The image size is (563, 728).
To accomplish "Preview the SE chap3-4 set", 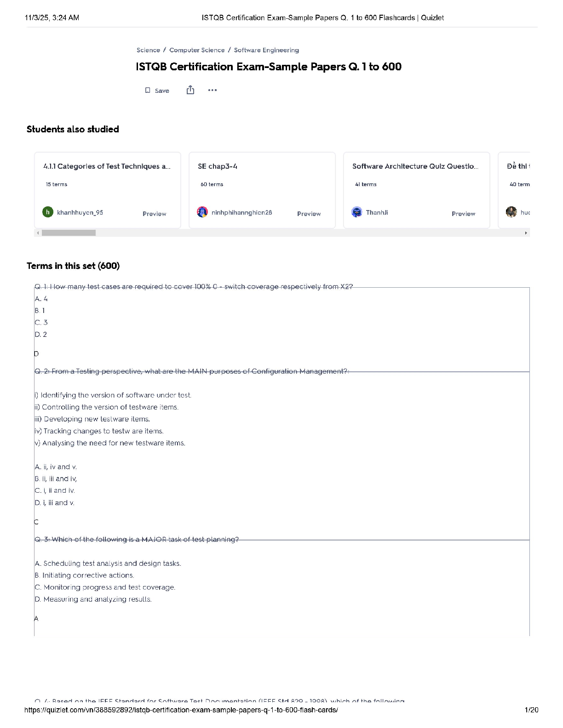I will tap(309, 214).
